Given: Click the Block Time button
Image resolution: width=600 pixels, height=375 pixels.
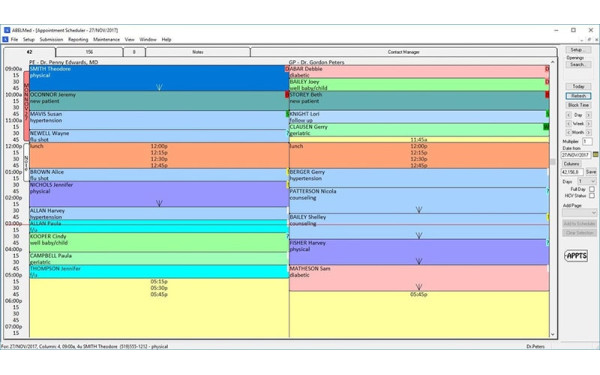Looking at the screenshot, I should (578, 105).
